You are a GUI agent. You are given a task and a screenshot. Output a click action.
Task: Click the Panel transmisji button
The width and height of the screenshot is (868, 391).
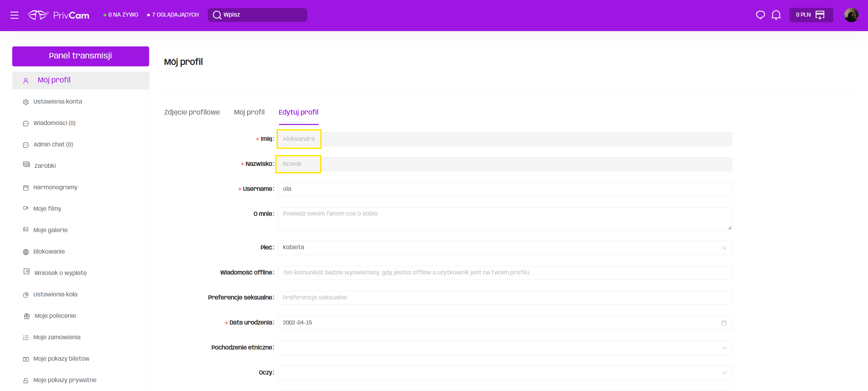81,56
